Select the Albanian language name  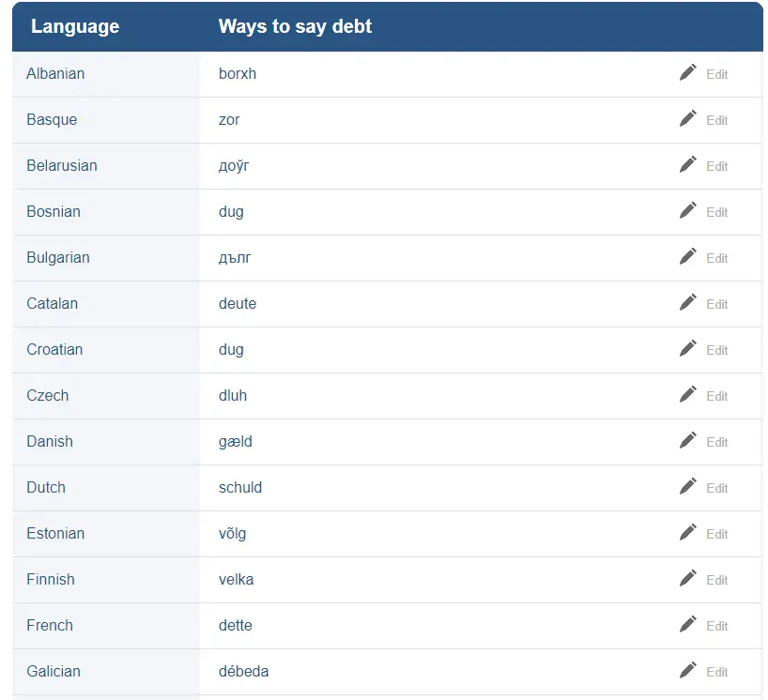55,73
